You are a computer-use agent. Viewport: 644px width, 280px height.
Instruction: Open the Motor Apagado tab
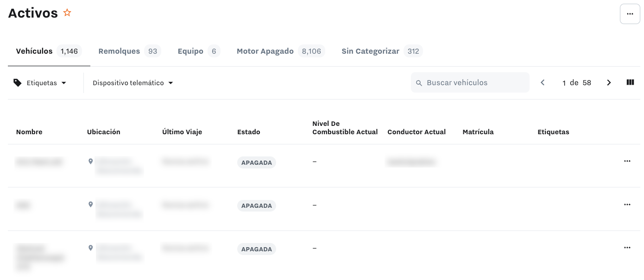tap(281, 51)
